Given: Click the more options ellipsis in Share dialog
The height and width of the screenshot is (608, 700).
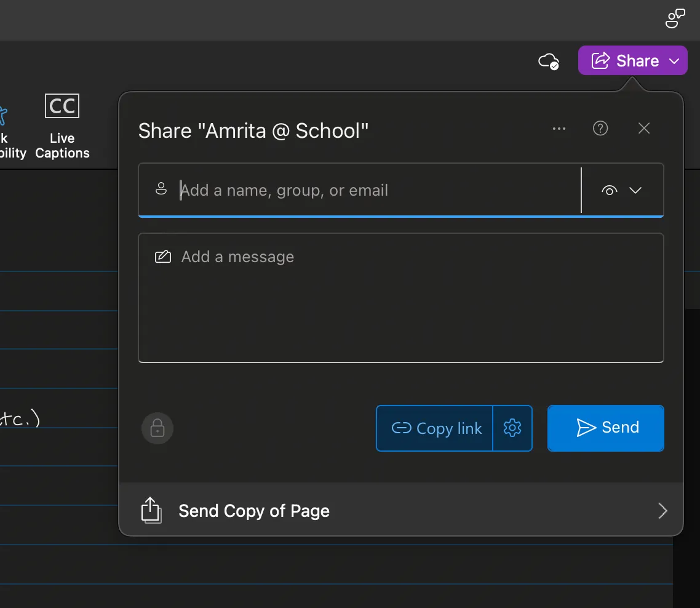Looking at the screenshot, I should click(559, 128).
